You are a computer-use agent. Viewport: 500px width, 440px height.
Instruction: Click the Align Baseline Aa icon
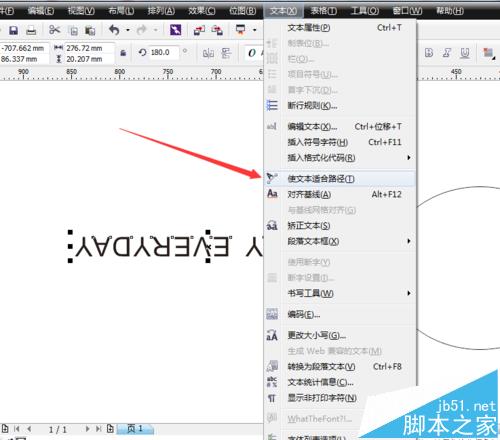pos(272,194)
